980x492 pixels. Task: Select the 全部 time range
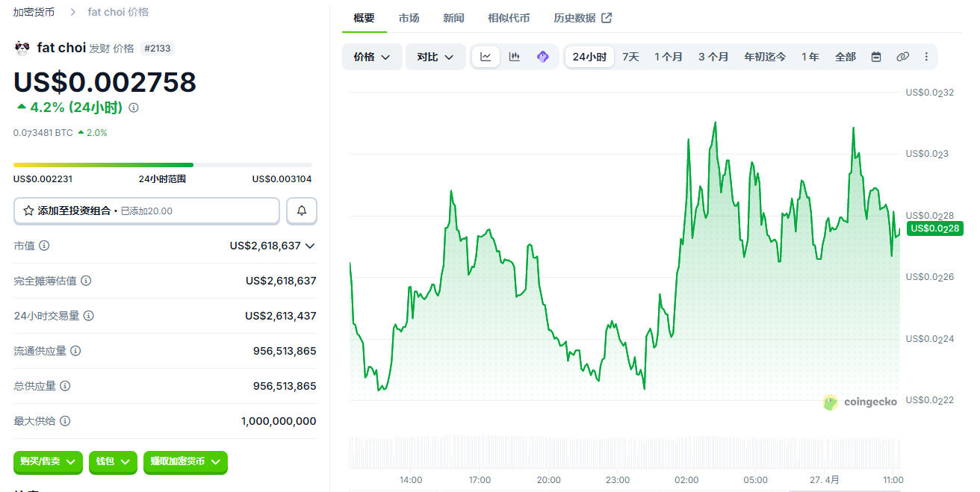click(x=846, y=57)
